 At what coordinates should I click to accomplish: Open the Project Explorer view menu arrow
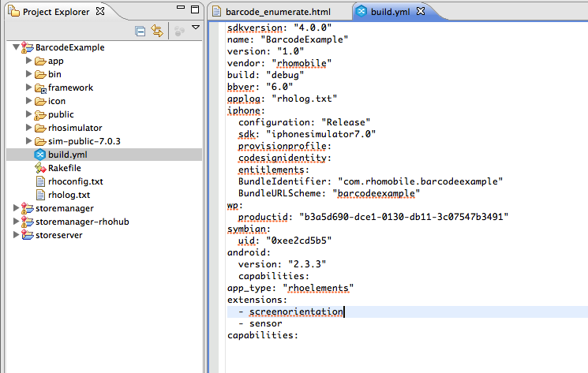[196, 28]
